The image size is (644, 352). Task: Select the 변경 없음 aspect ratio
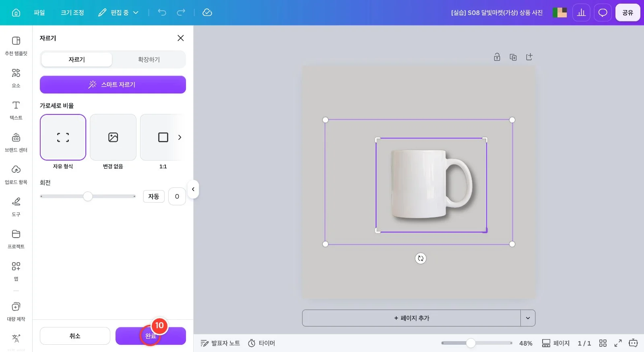pyautogui.click(x=113, y=137)
